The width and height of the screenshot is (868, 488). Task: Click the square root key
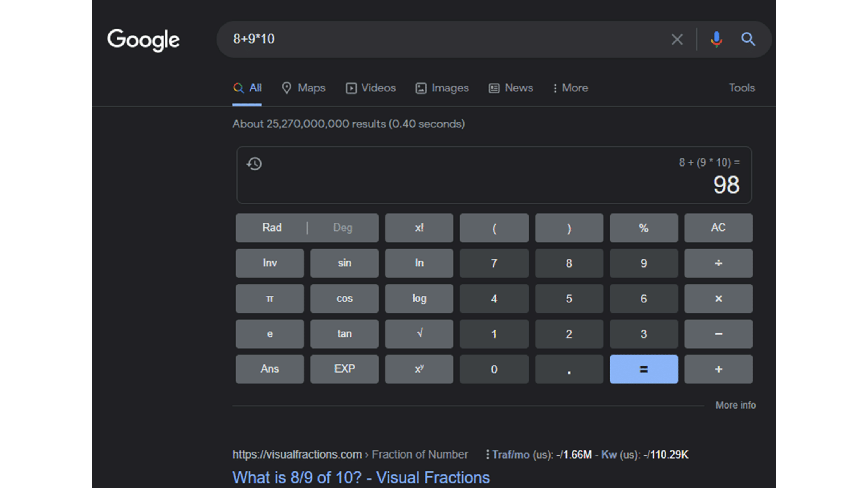click(x=419, y=334)
